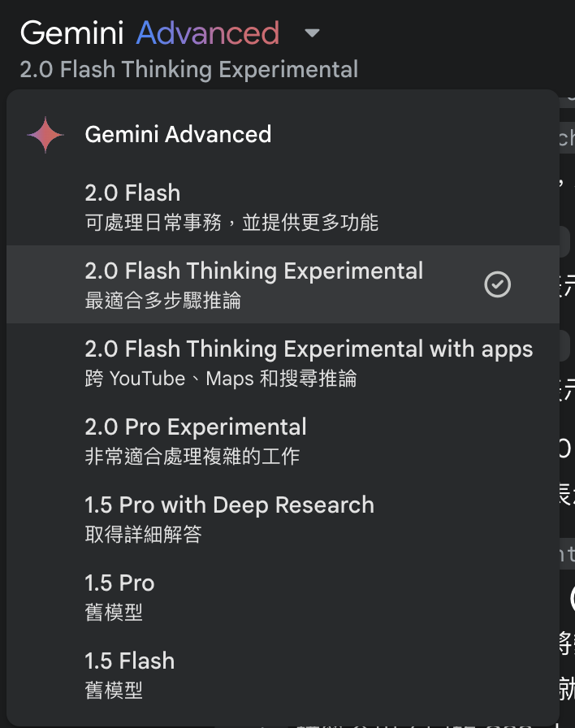Collapse the model picker using the caret arrow
This screenshot has height=728, width=575.
(312, 34)
